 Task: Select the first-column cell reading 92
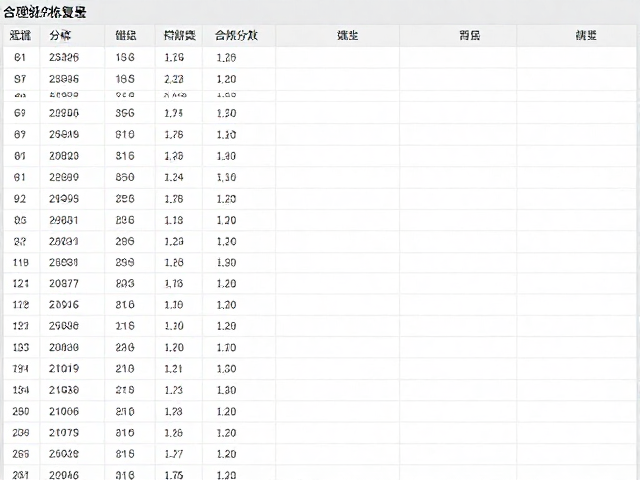coord(20,199)
